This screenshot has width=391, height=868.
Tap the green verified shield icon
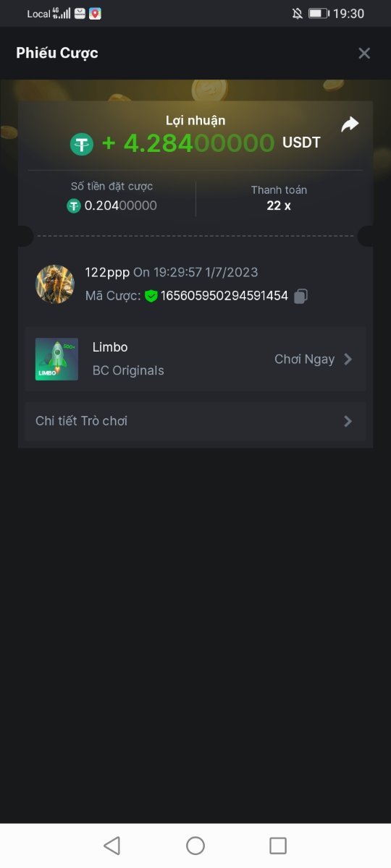tap(151, 296)
